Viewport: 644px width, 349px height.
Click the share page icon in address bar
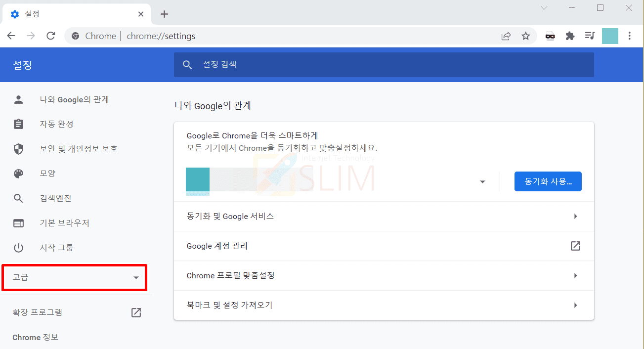(506, 36)
